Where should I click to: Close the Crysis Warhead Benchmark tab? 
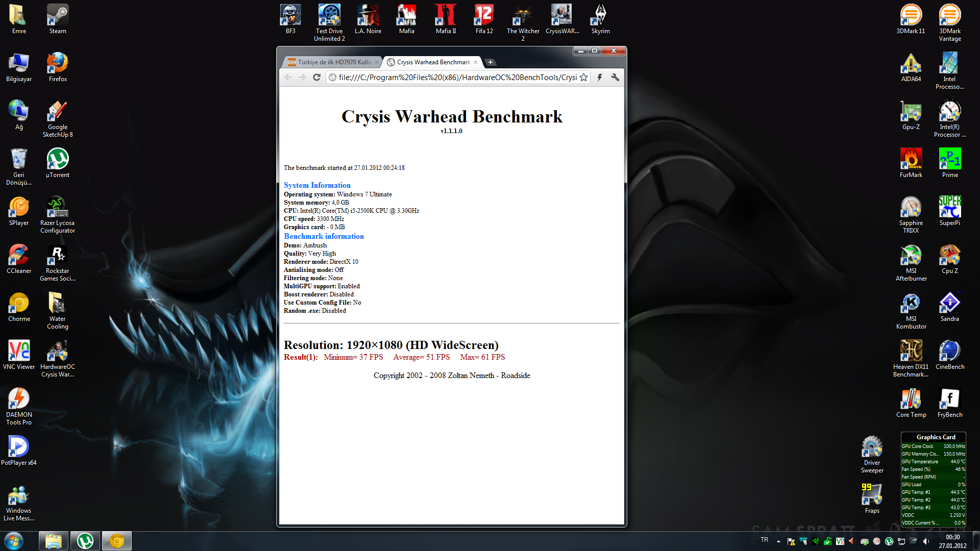(x=476, y=62)
